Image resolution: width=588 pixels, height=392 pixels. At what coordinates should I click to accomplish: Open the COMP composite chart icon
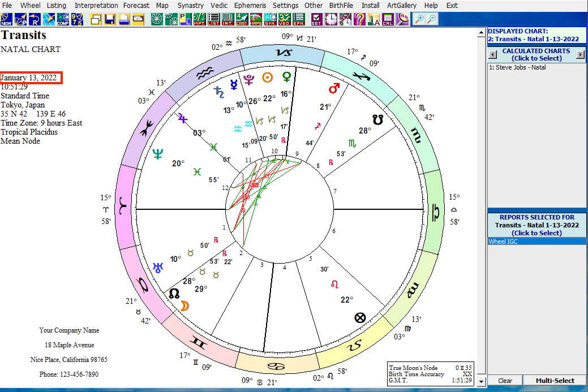pyautogui.click(x=63, y=19)
